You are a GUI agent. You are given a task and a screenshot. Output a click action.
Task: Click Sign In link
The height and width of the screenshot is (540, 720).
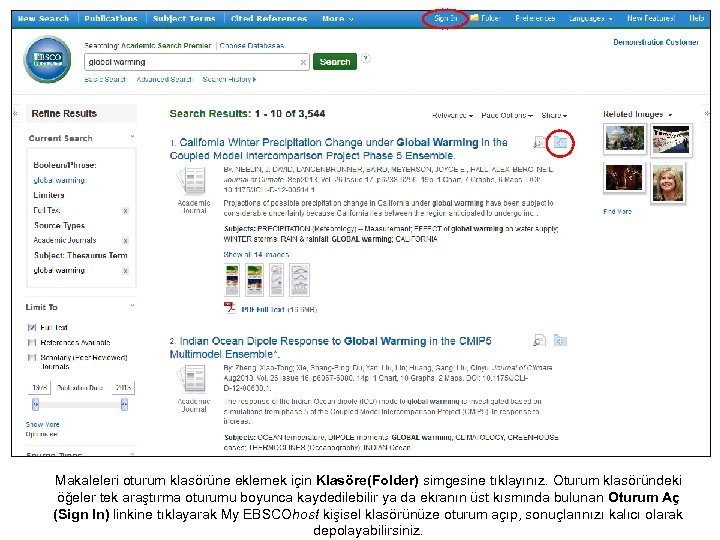pyautogui.click(x=445, y=18)
